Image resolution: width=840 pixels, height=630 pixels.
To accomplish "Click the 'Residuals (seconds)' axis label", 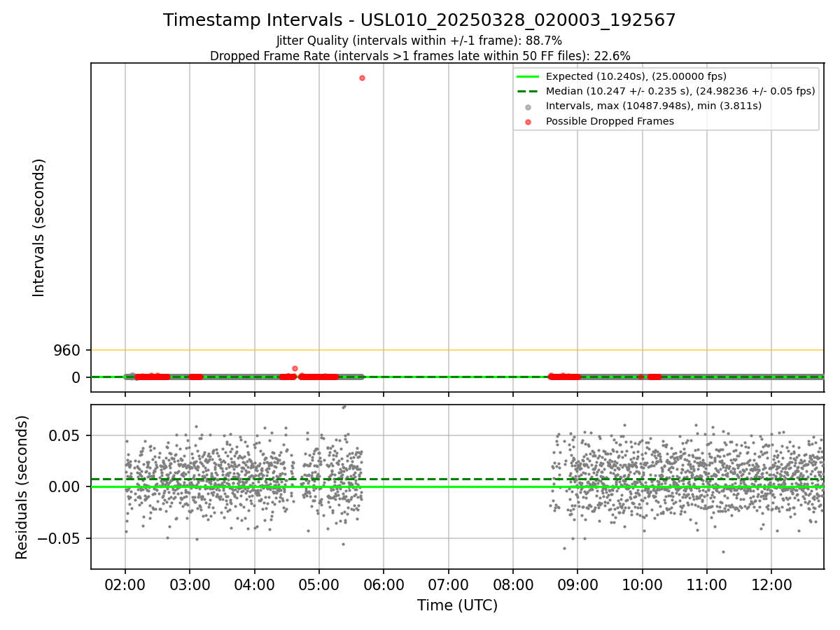I will tap(22, 487).
